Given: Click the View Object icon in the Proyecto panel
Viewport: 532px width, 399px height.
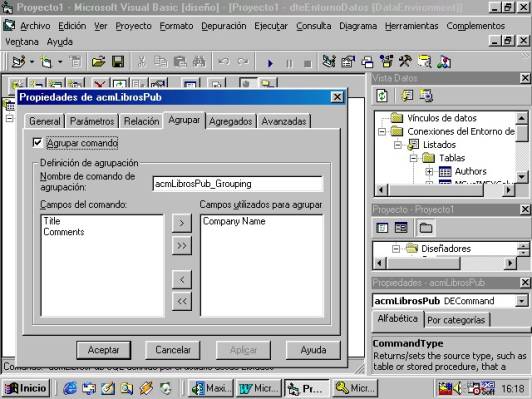Looking at the screenshot, I should 401,228.
